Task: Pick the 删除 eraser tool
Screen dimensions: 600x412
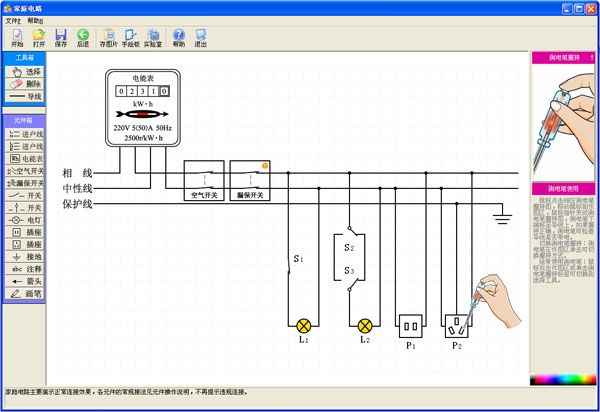Action: tap(25, 84)
